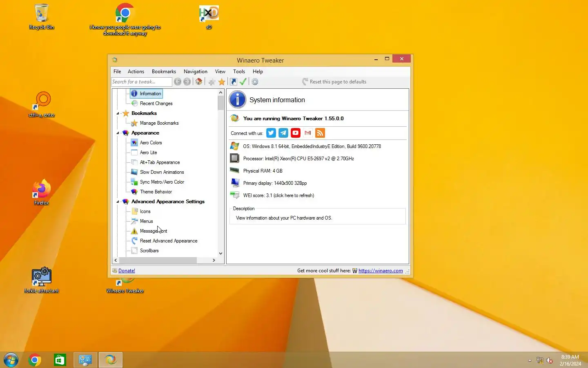588x368 pixels.
Task: Select Sync Metro/Aero Color in the tree
Action: coord(162,182)
